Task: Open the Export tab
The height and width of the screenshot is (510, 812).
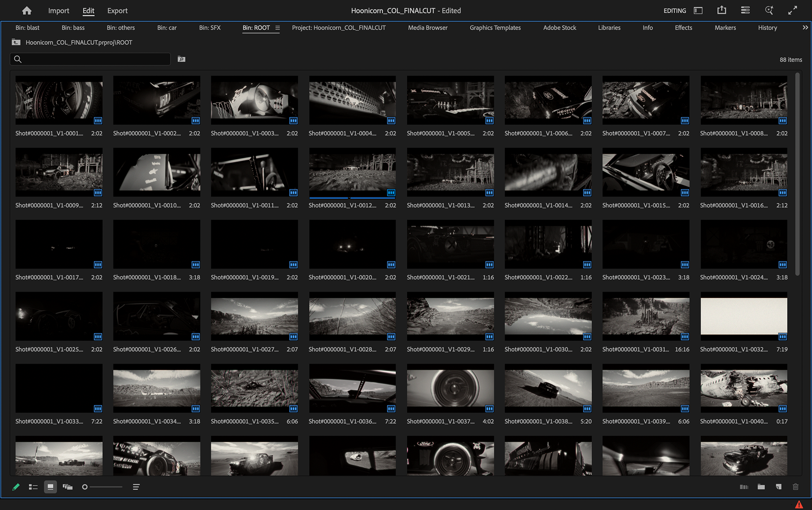Action: [x=117, y=11]
